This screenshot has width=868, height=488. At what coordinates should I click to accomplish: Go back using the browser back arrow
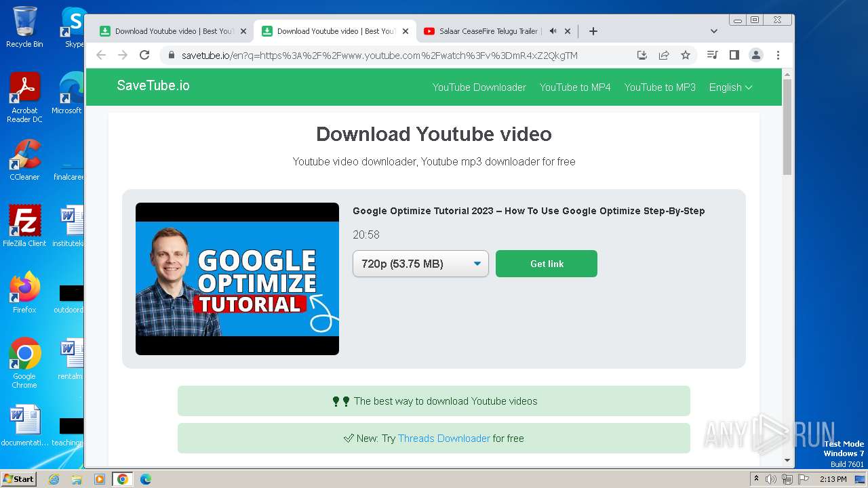point(101,55)
